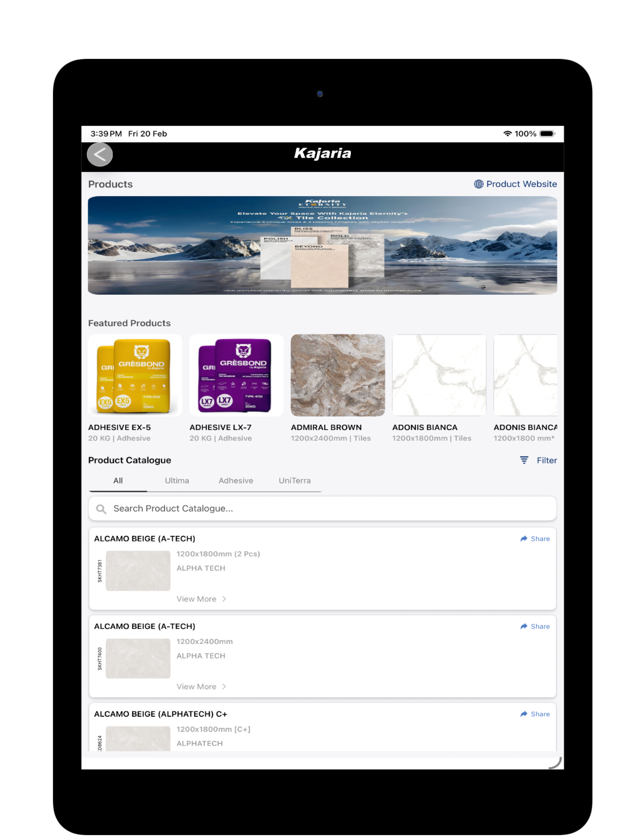Expand View More for 1200x2400mm ALCAMO BEIGE
Viewport: 630px width, 840px height.
[x=201, y=686]
